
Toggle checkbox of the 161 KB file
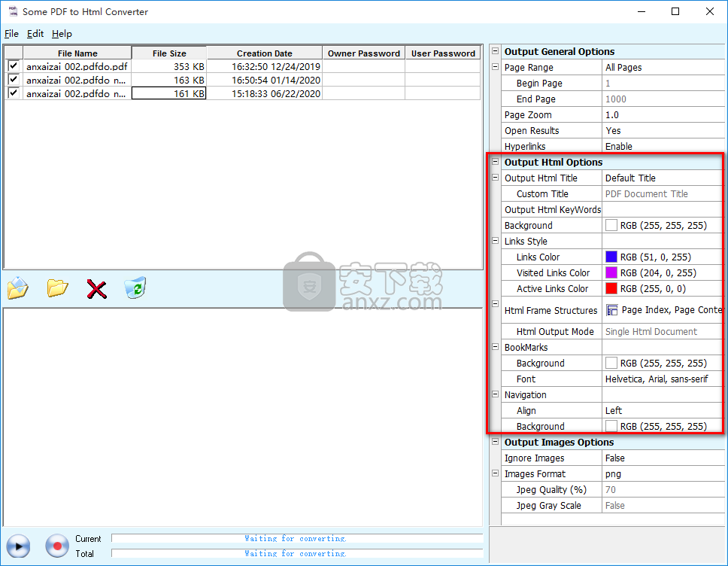click(x=14, y=93)
